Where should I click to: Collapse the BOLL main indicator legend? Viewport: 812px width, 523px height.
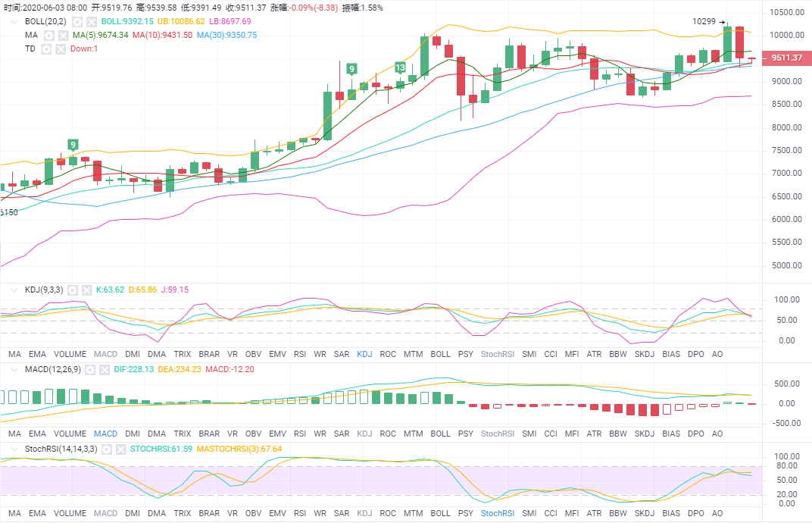coord(13,22)
